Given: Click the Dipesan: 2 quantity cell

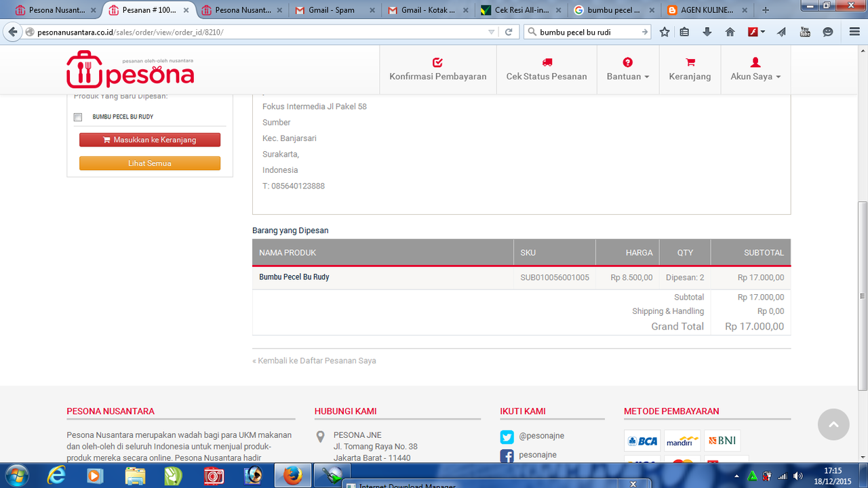Looking at the screenshot, I should 685,277.
